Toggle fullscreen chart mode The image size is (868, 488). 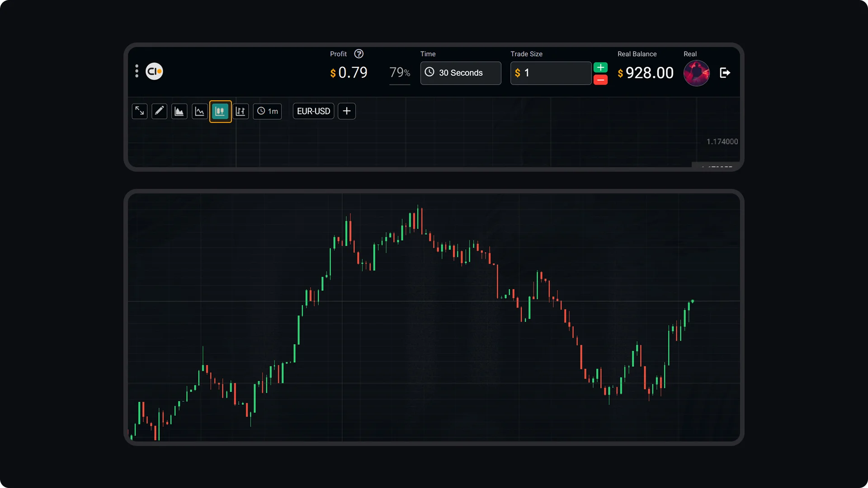(x=139, y=111)
